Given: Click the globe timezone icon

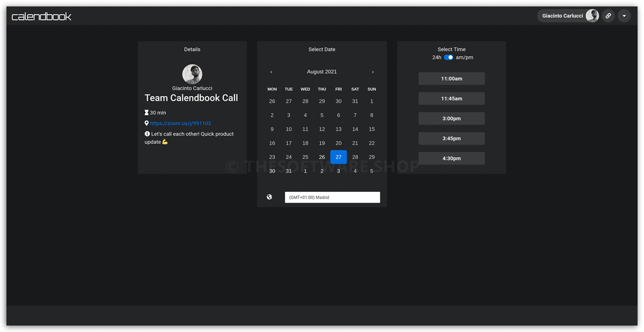Looking at the screenshot, I should click(x=269, y=197).
